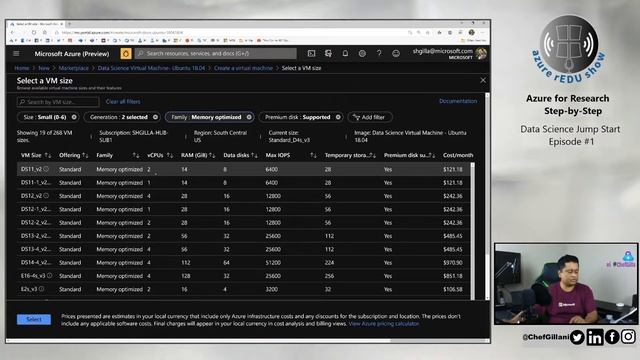Click the blue Select button

[34, 319]
